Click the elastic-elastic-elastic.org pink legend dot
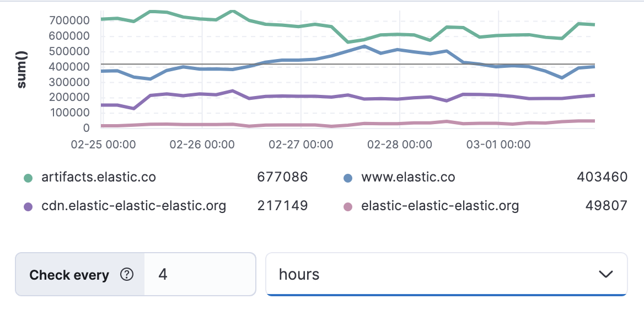The width and height of the screenshot is (644, 315). coord(348,207)
